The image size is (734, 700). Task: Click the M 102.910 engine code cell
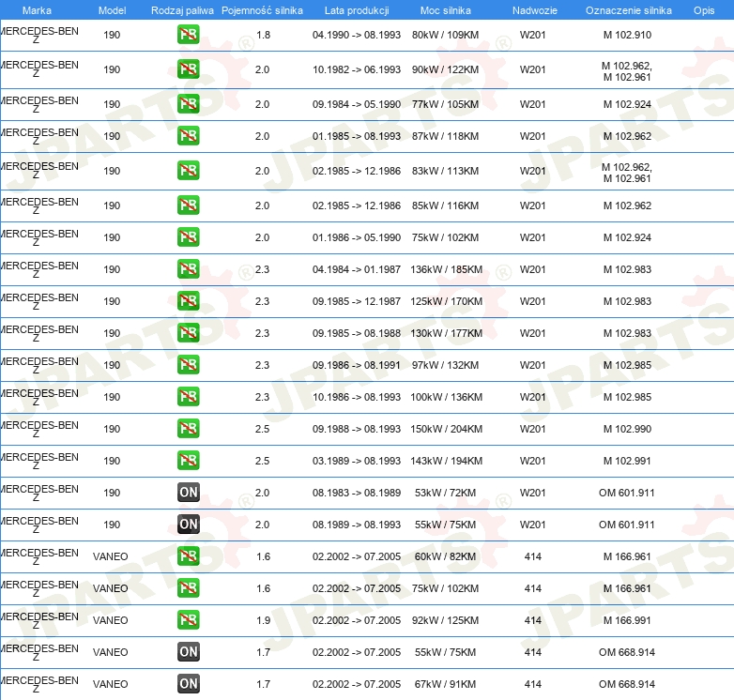[627, 35]
